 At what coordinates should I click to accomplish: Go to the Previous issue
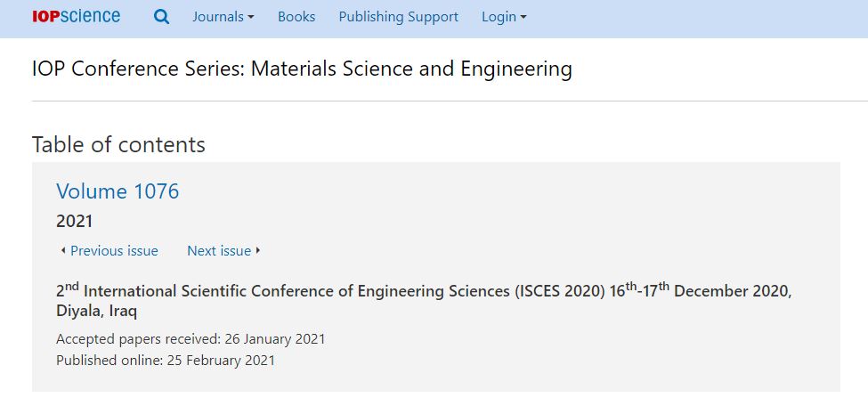pos(114,251)
